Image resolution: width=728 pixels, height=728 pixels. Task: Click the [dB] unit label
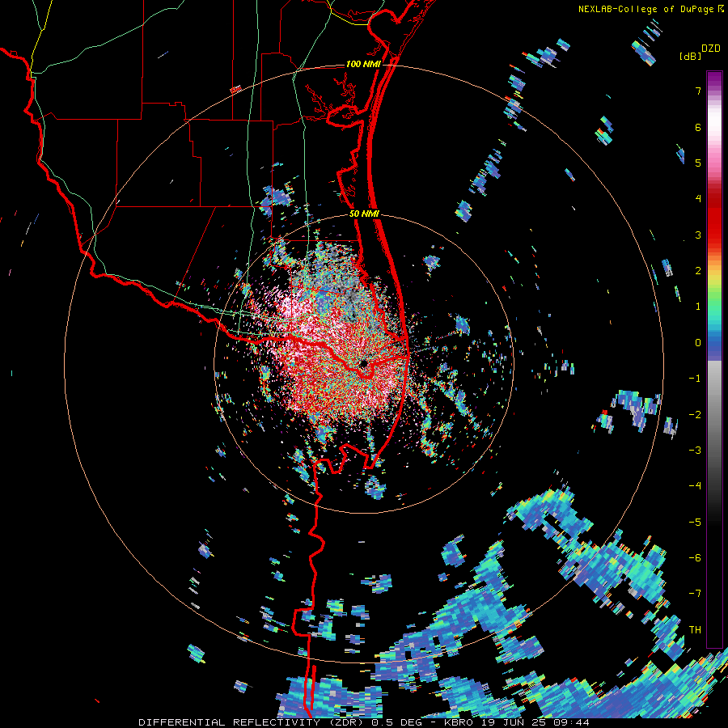tap(691, 56)
